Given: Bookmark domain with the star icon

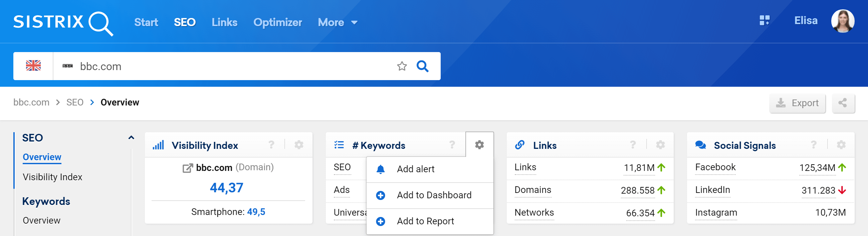Looking at the screenshot, I should pyautogui.click(x=402, y=66).
